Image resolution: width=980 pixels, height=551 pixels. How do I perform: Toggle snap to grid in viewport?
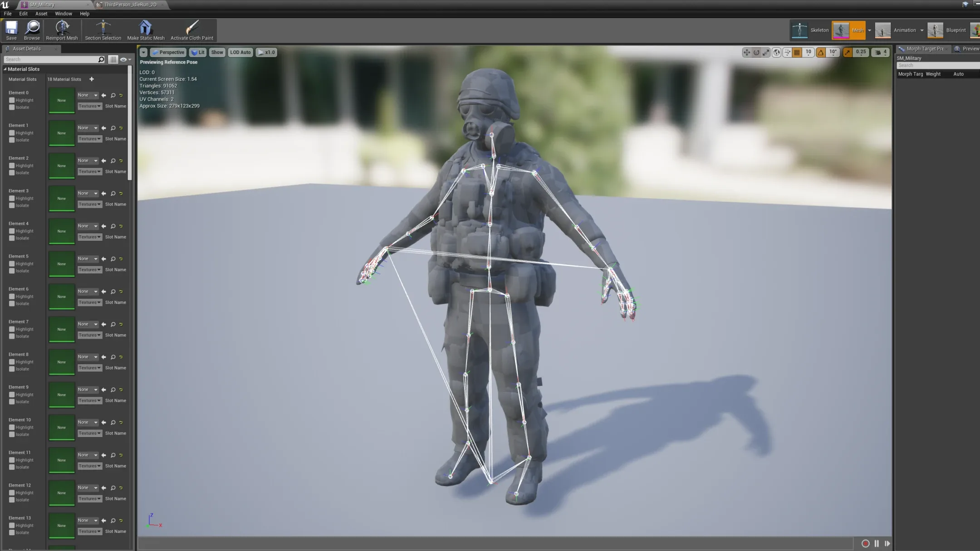click(x=797, y=52)
